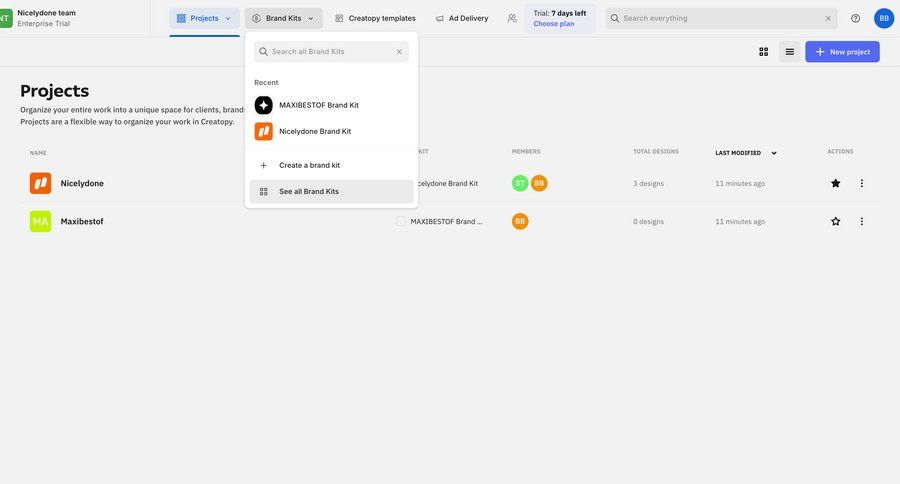Choose See all Brand Kits option
This screenshot has width=900, height=484.
331,192
